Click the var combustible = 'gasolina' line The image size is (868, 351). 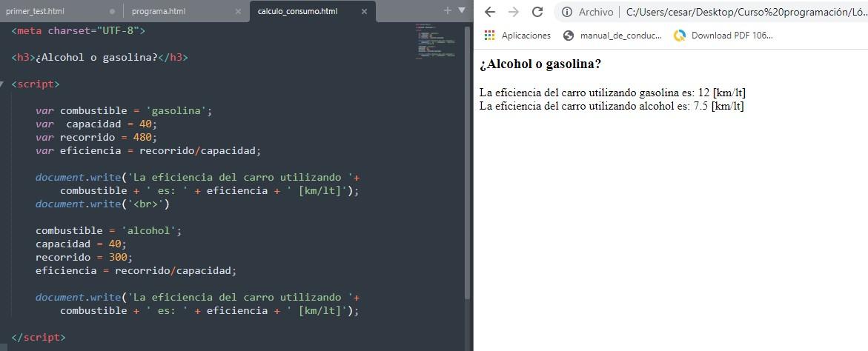click(124, 110)
